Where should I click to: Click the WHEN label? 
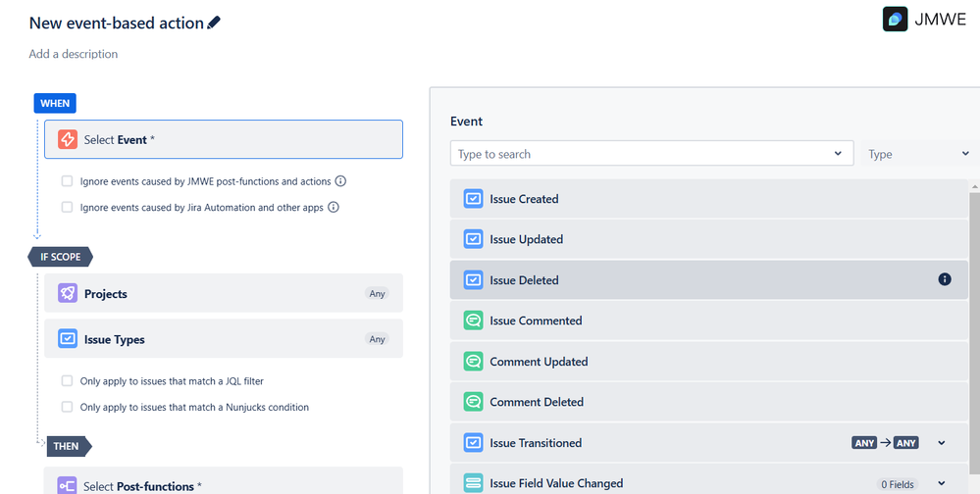[55, 103]
